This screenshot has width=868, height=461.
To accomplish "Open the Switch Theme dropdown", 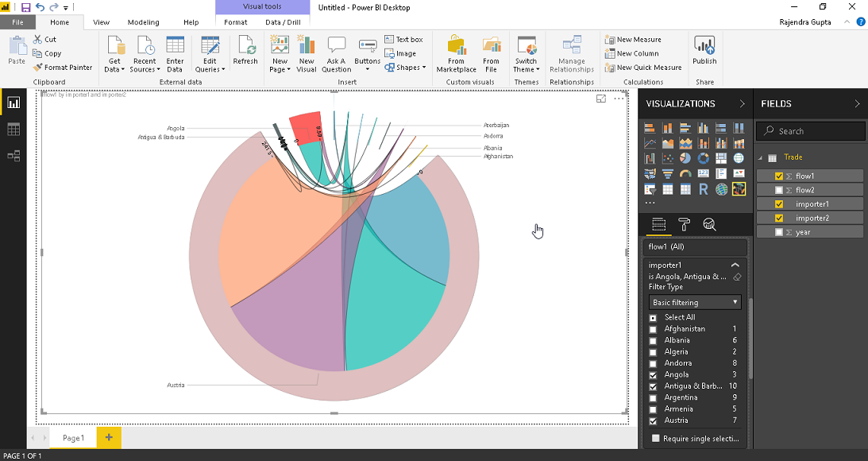I will point(526,55).
